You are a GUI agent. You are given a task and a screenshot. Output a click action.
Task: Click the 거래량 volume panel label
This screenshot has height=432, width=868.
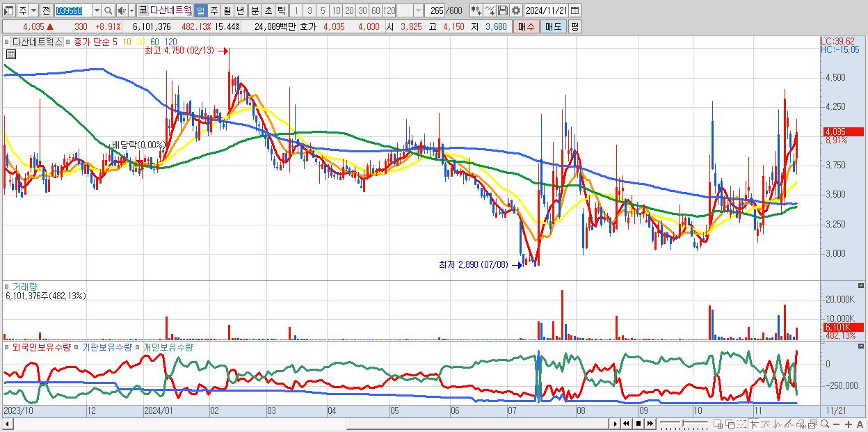[x=24, y=286]
